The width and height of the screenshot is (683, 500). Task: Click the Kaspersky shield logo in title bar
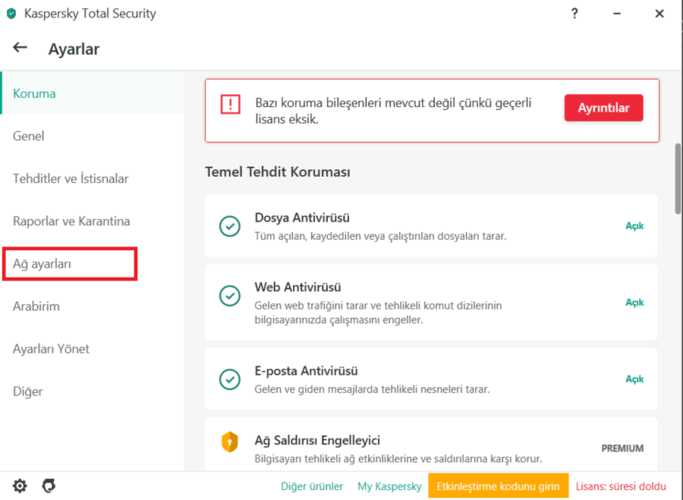pyautogui.click(x=12, y=14)
